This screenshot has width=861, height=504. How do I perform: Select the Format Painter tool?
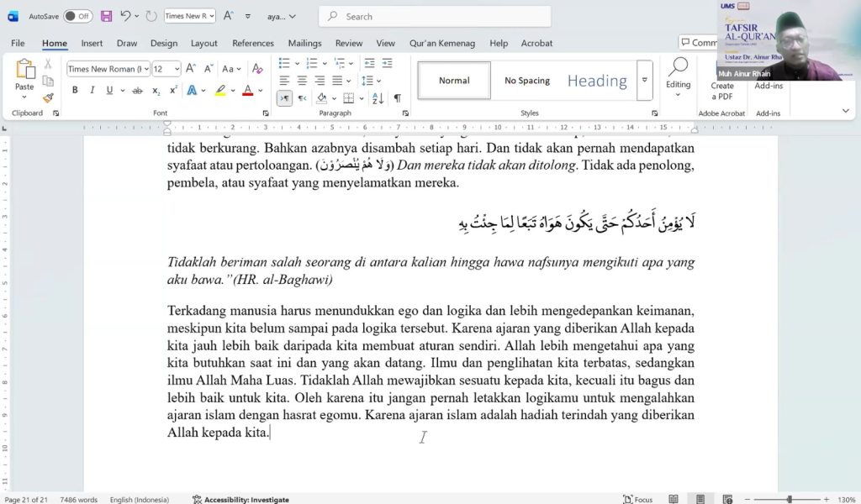(49, 97)
